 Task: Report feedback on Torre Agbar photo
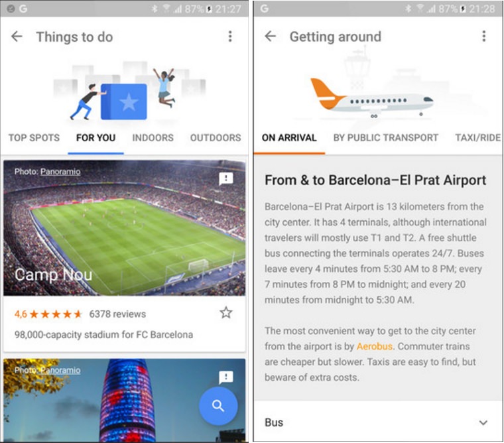[226, 377]
